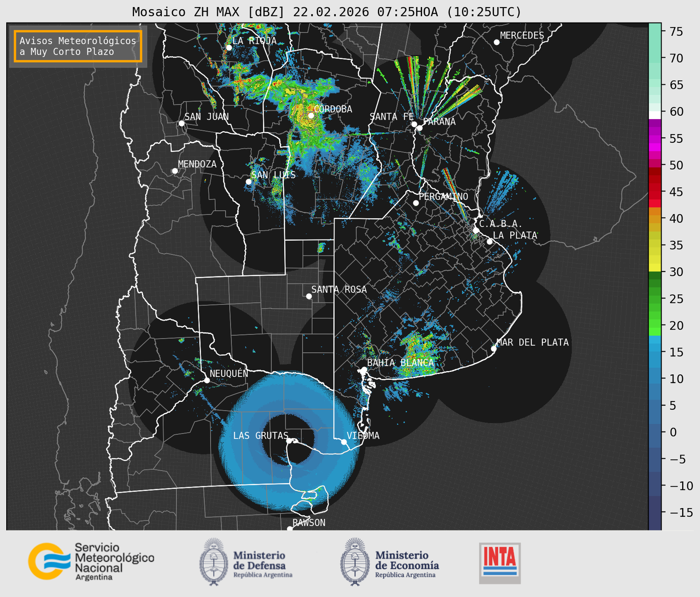The width and height of the screenshot is (700, 597).
Task: Click the Ministerio de Defensa emblem
Action: pyautogui.click(x=214, y=562)
